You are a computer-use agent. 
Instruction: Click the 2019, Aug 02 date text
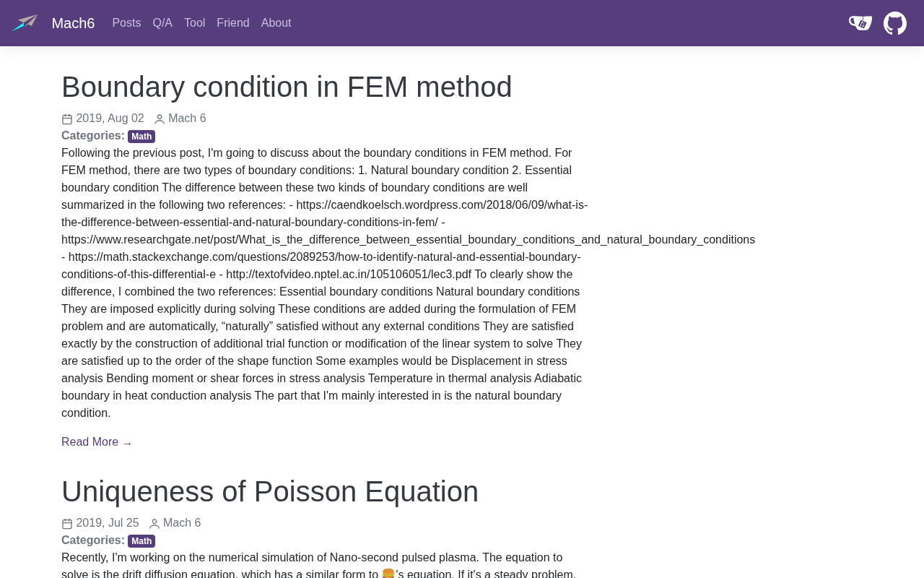click(x=110, y=118)
